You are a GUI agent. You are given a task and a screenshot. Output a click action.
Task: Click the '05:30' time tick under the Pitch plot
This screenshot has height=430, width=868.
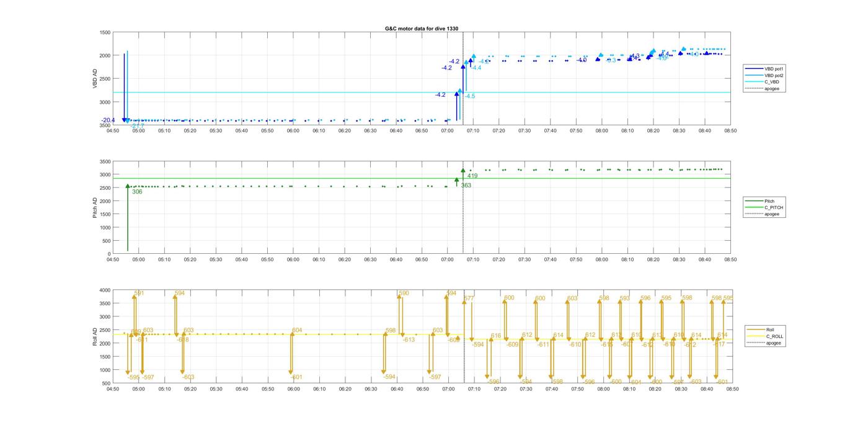point(216,259)
